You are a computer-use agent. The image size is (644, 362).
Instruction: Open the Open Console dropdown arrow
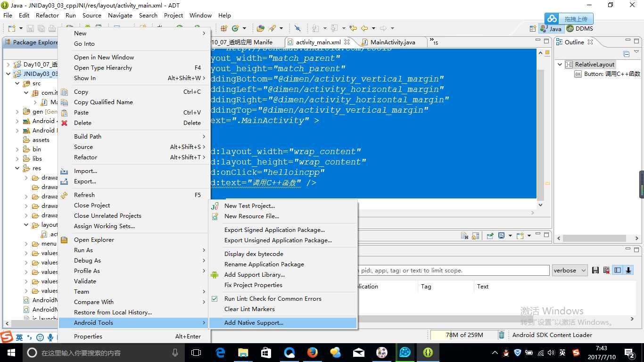(x=529, y=236)
